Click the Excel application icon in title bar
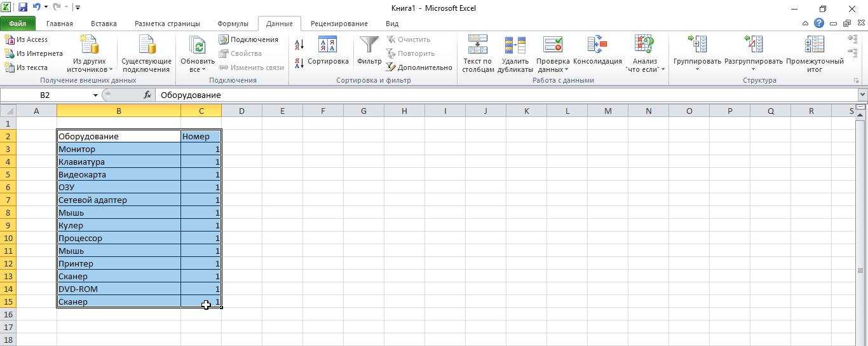 click(6, 8)
